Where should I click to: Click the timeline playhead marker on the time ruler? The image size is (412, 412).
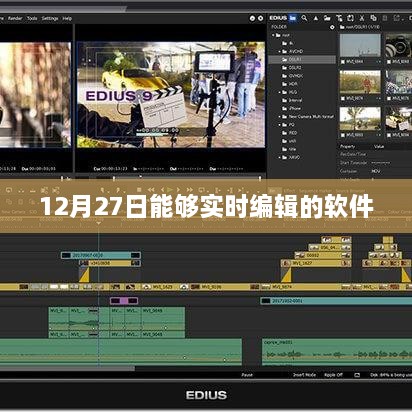click(99, 223)
